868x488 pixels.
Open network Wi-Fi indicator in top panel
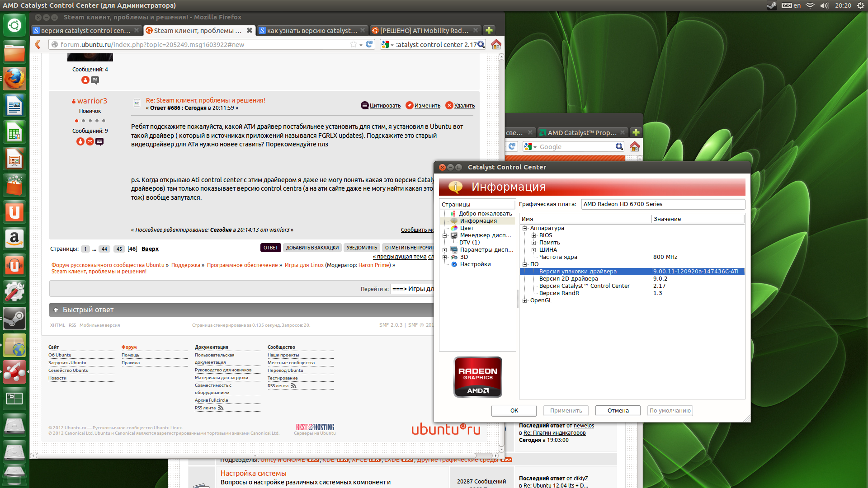[x=810, y=5]
